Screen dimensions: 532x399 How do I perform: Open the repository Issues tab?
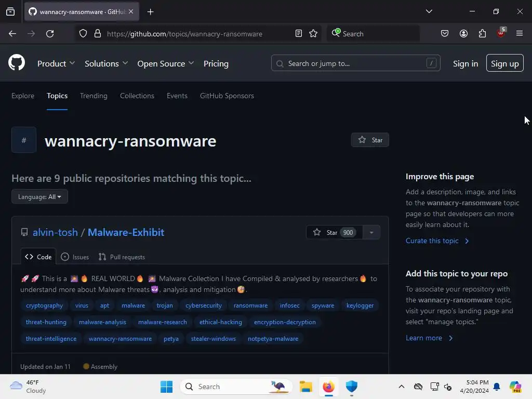pos(75,257)
